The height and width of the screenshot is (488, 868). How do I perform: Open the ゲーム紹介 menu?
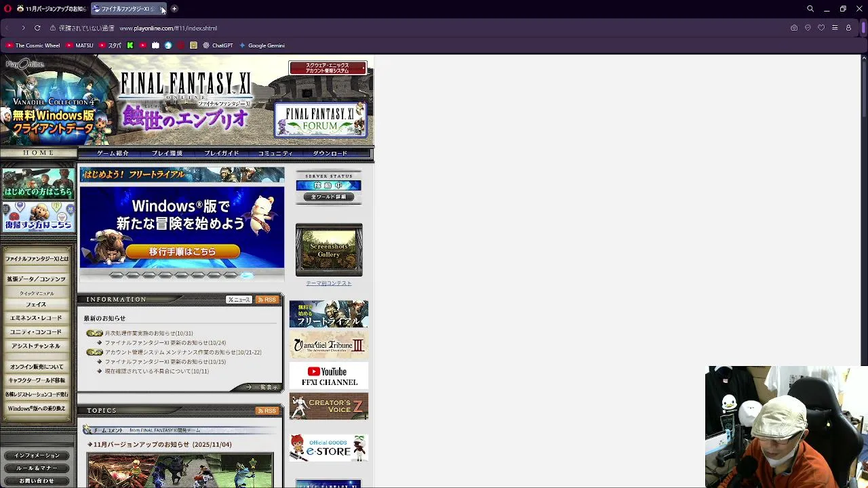[x=113, y=153]
